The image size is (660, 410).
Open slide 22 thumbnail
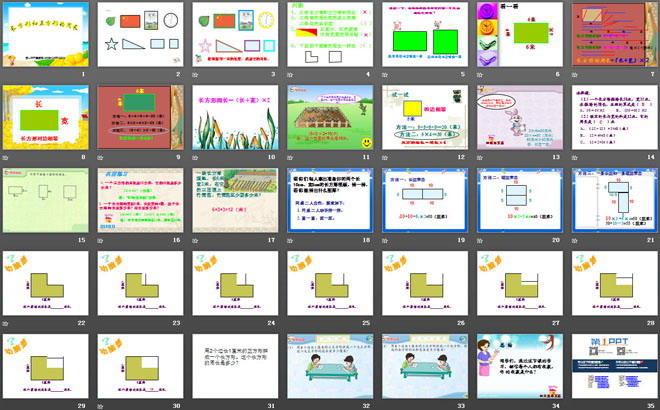point(45,283)
